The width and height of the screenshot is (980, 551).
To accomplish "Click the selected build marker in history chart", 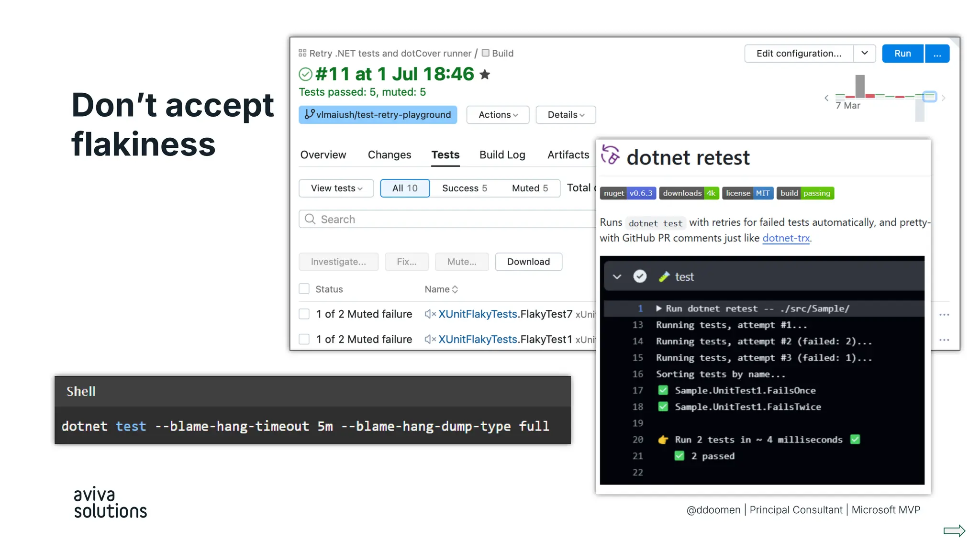I will [929, 97].
